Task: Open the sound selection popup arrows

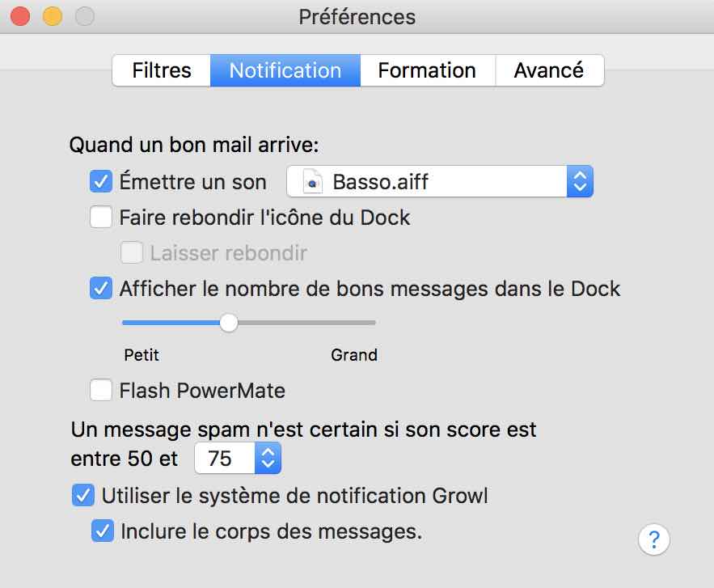Action: click(580, 181)
